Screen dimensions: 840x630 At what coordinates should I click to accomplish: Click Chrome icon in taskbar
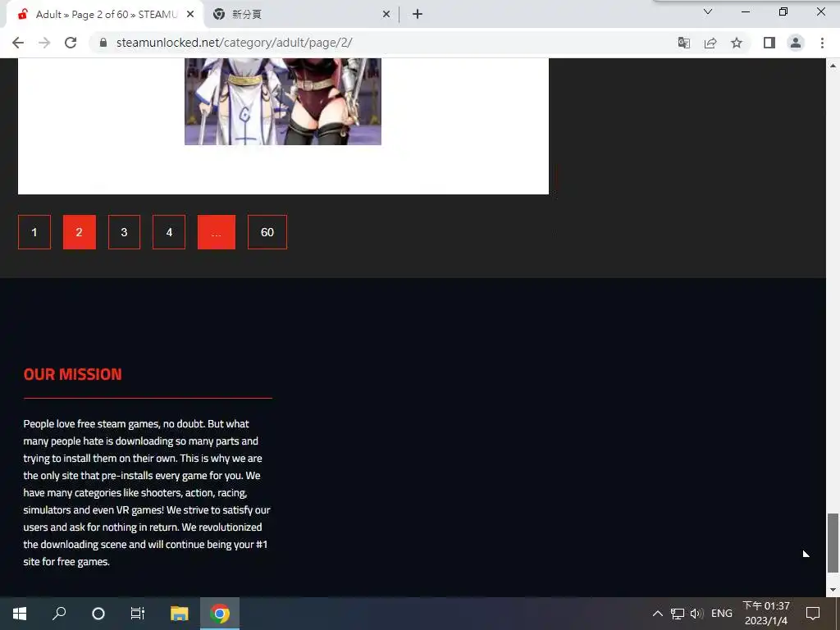pyautogui.click(x=220, y=614)
